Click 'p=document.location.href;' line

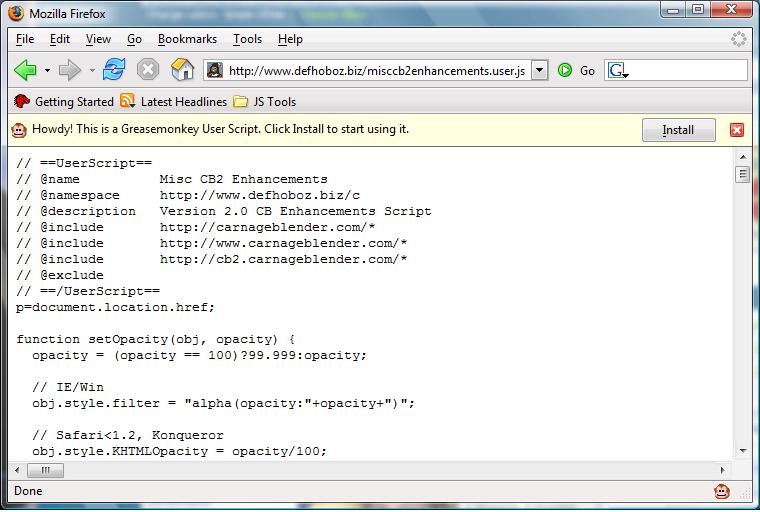coord(115,307)
